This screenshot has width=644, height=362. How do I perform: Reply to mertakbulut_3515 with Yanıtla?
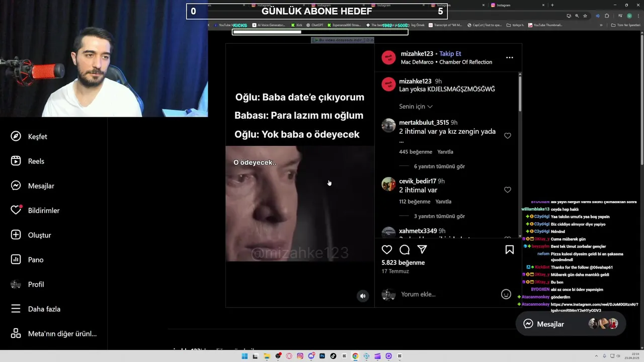click(x=445, y=152)
